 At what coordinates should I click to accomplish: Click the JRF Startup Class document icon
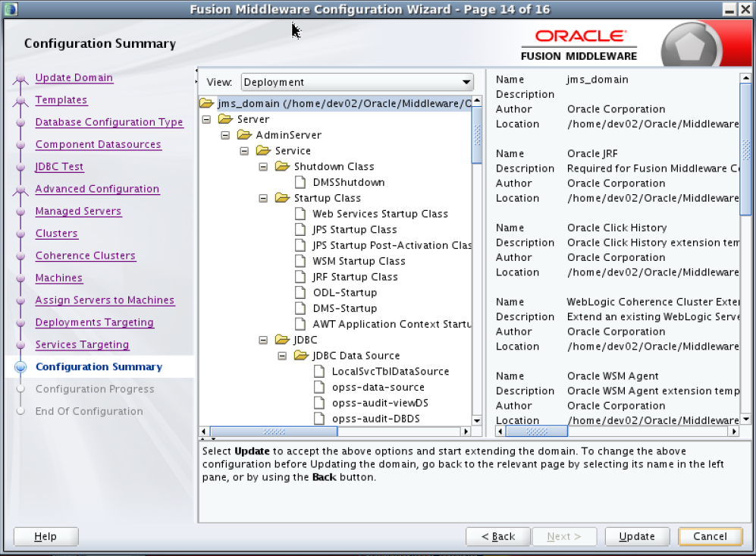tap(300, 277)
